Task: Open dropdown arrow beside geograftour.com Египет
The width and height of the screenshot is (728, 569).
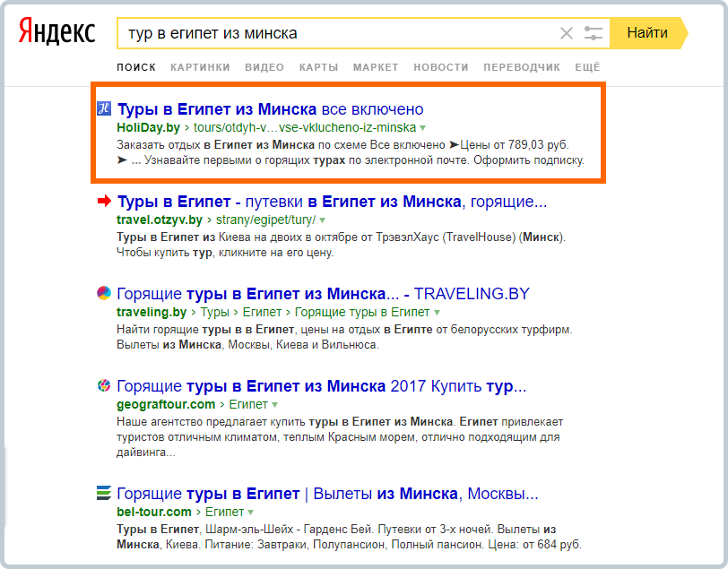Action: pyautogui.click(x=275, y=405)
